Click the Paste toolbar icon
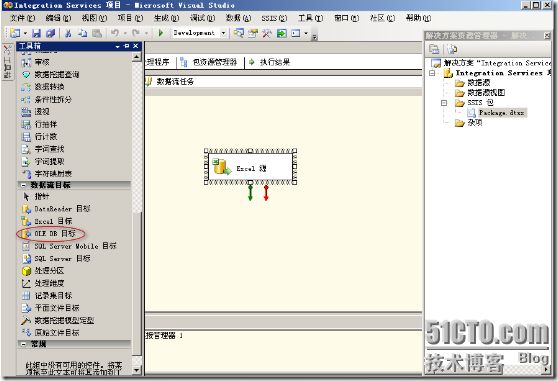The width and height of the screenshot is (558, 381). [97, 33]
